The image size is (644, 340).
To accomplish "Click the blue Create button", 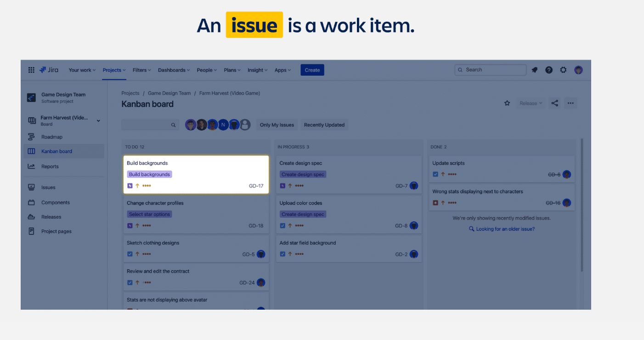I will (312, 70).
